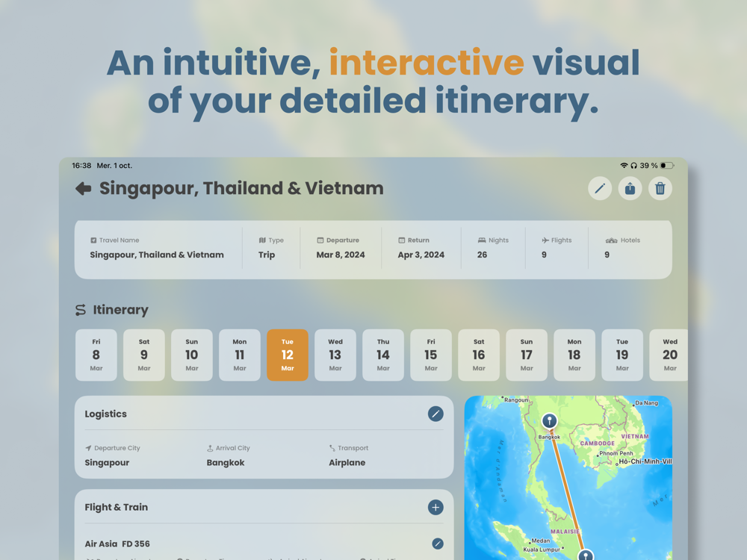The width and height of the screenshot is (747, 560).
Task: Click Departure City value Singapour
Action: point(107,463)
